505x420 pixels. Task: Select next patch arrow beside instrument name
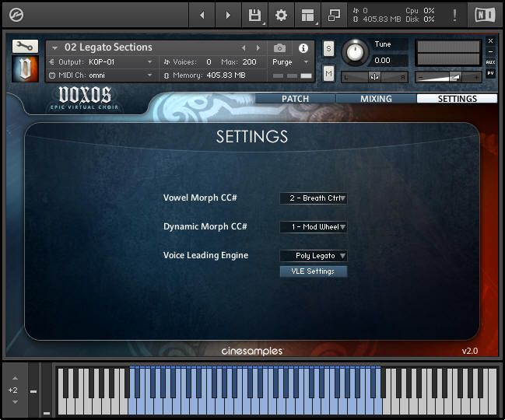pyautogui.click(x=258, y=48)
